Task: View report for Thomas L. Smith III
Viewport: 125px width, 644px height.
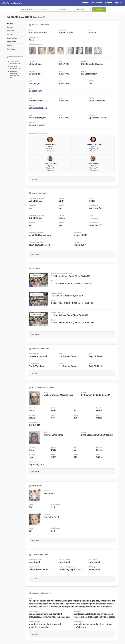Action: click(94, 151)
